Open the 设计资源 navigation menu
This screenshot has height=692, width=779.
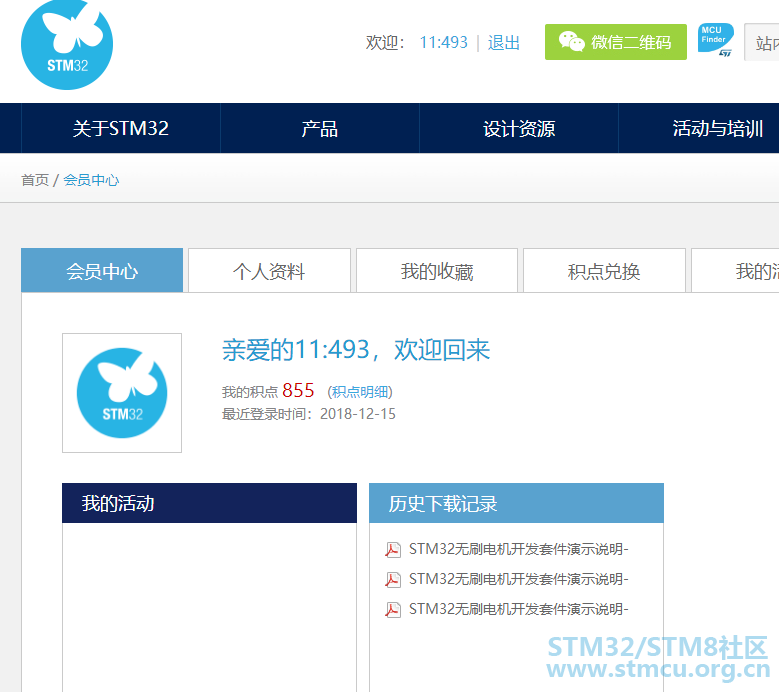click(519, 128)
